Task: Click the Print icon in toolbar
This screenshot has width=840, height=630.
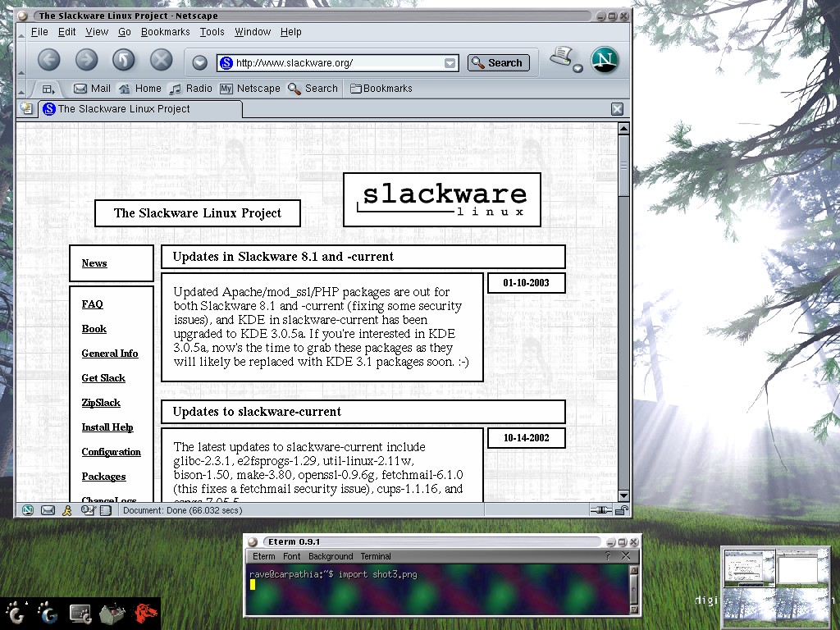Action: click(561, 57)
